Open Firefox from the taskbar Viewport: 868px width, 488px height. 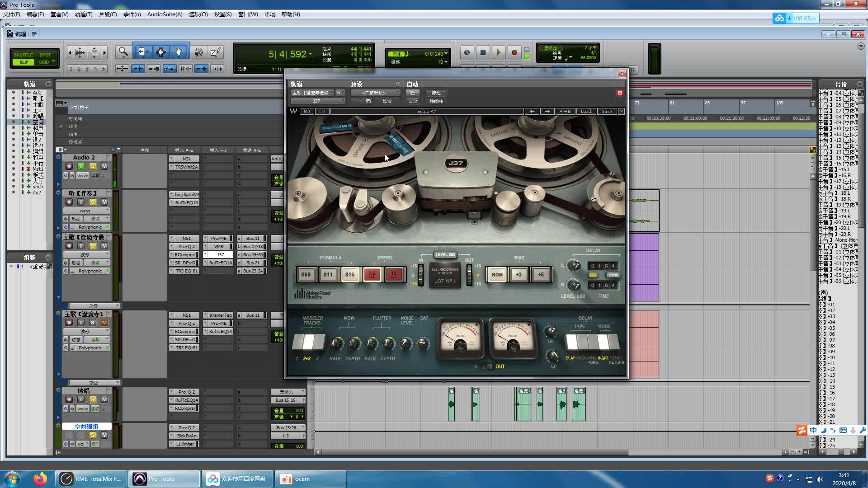pos(40,479)
